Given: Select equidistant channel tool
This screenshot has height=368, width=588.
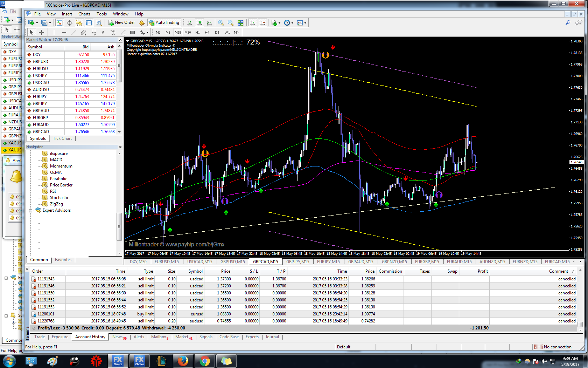Looking at the screenshot, I should [x=83, y=32].
